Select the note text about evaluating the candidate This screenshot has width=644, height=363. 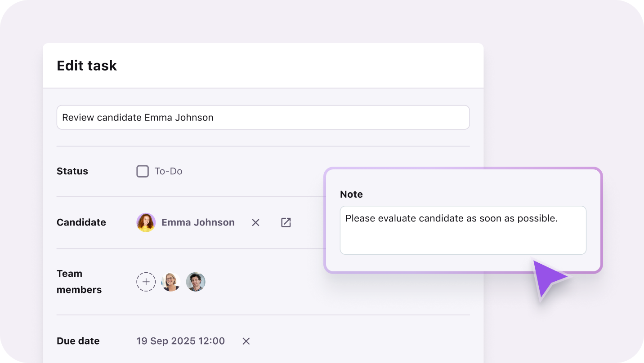click(451, 218)
